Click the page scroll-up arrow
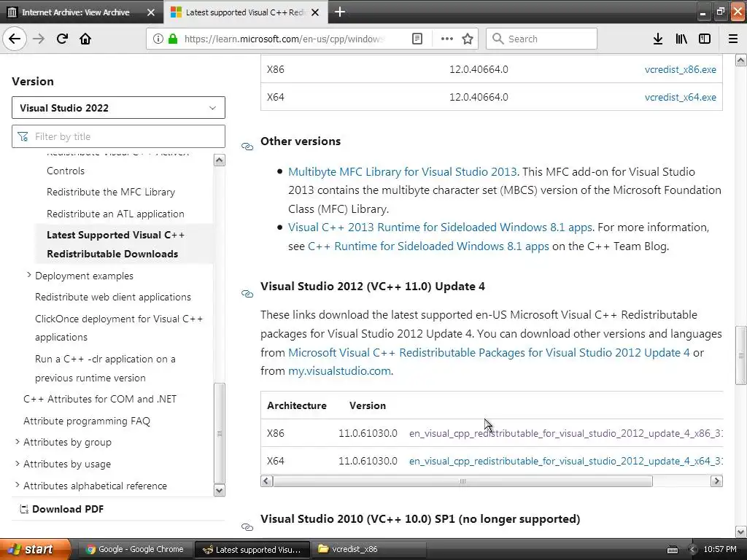Screen dimensions: 747x560 [740, 61]
